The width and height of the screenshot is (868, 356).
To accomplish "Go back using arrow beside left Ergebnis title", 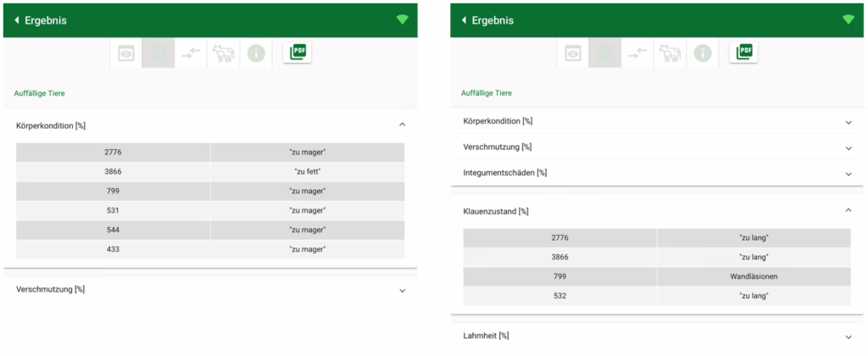I will [17, 20].
